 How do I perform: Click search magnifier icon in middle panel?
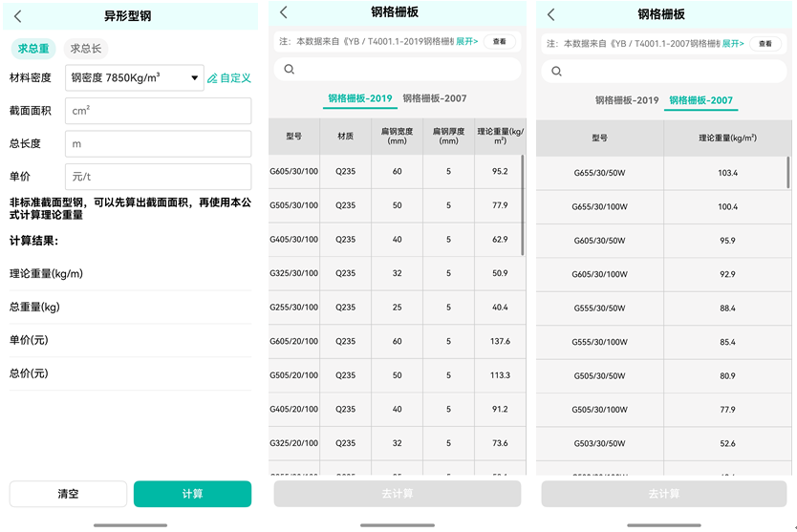coord(289,70)
